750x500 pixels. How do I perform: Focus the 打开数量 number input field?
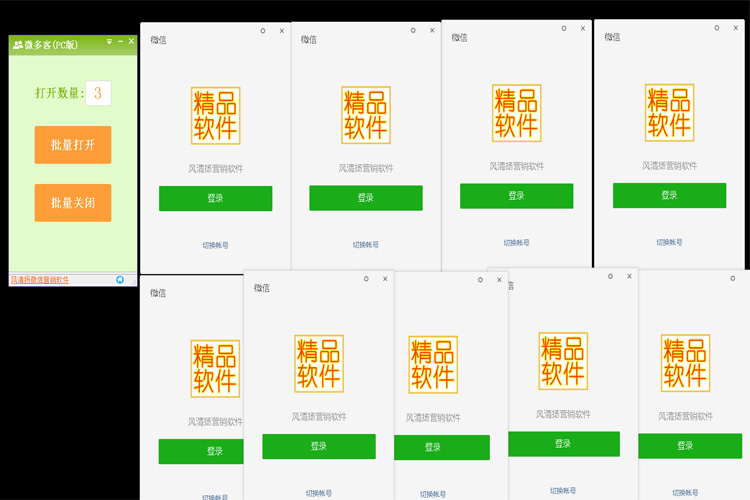tap(98, 93)
